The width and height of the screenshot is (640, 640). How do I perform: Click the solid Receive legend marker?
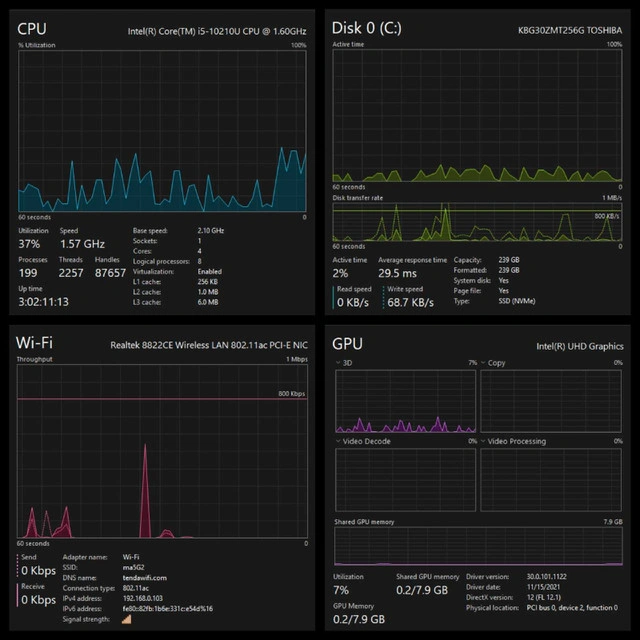[x=18, y=595]
